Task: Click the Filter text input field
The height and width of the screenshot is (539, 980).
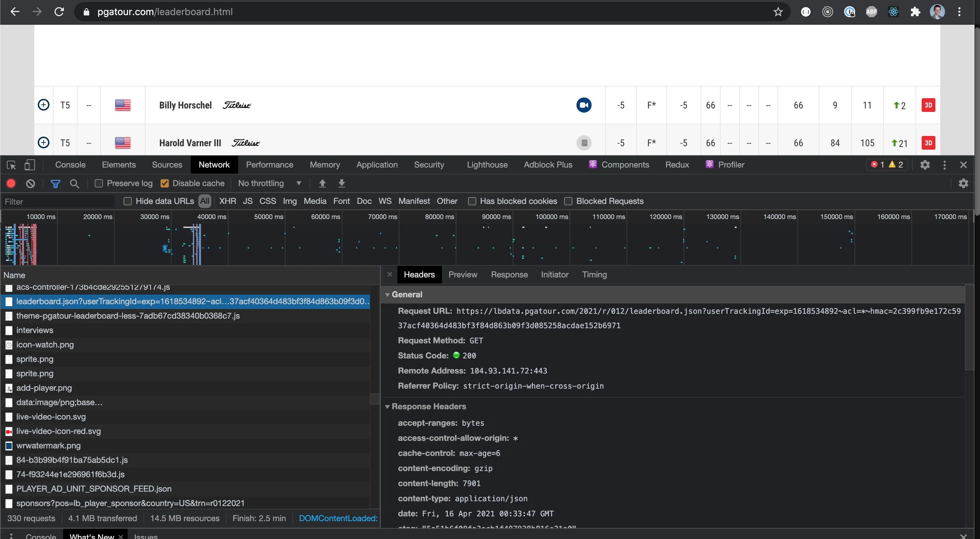Action: (57, 202)
